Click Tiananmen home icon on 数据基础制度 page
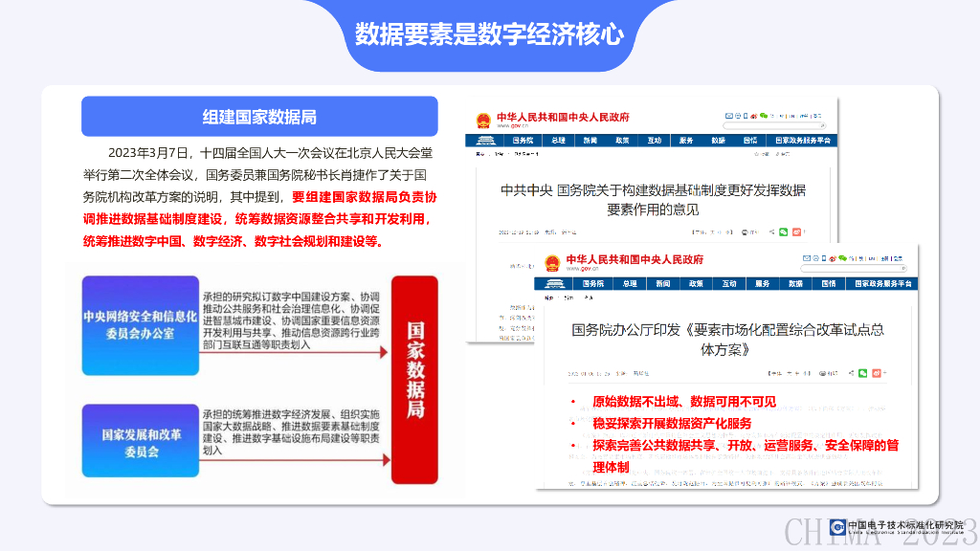This screenshot has height=551, width=980. click(x=485, y=141)
